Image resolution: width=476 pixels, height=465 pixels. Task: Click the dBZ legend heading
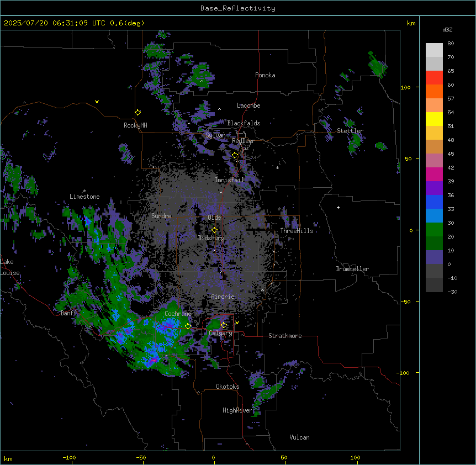click(447, 30)
